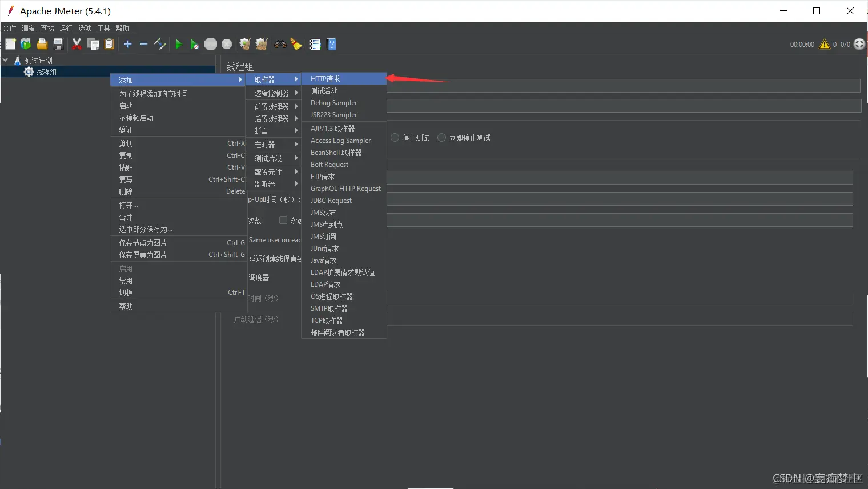This screenshot has width=868, height=489.
Task: Click the Collapse all minus icon
Action: (x=143, y=44)
